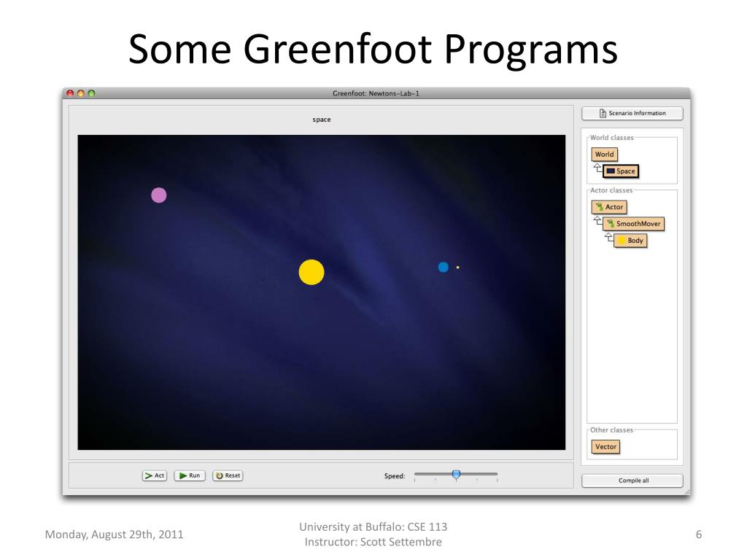747x560 pixels.
Task: Click the 'World classes' group label
Action: [612, 138]
